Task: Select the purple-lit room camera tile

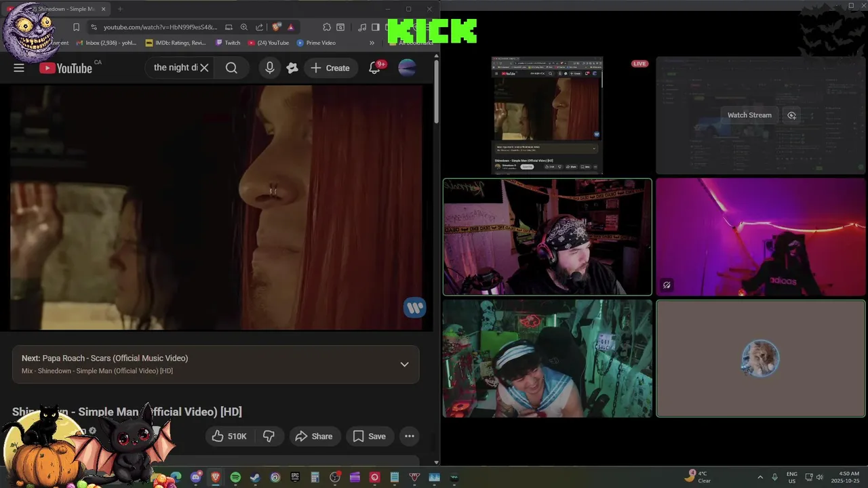Action: tap(761, 237)
